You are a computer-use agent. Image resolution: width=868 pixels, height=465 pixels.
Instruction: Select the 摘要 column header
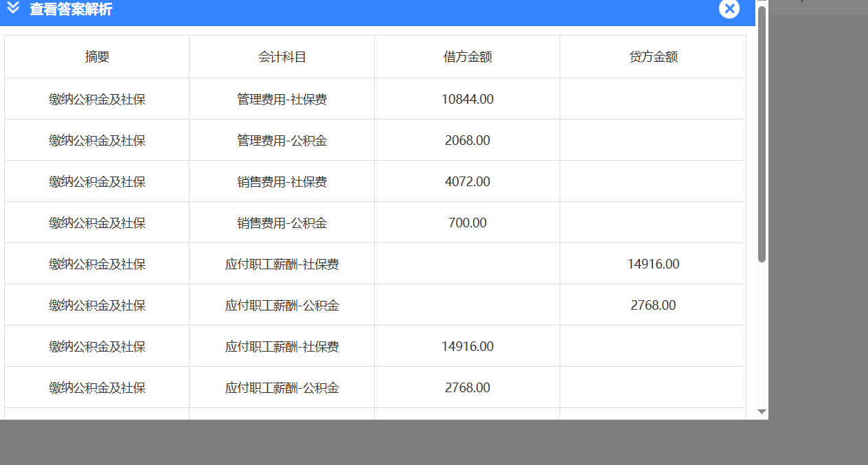click(97, 57)
